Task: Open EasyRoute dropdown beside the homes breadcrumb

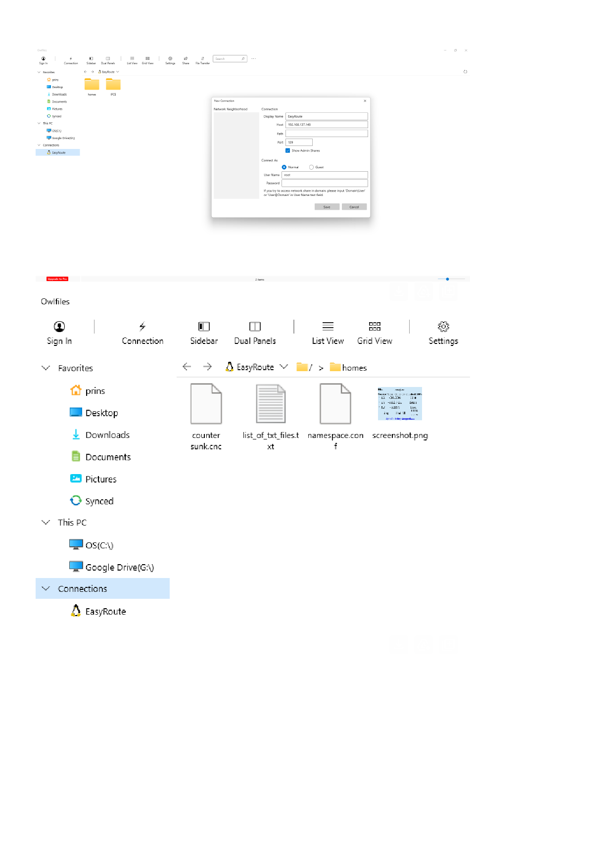Action: point(283,367)
